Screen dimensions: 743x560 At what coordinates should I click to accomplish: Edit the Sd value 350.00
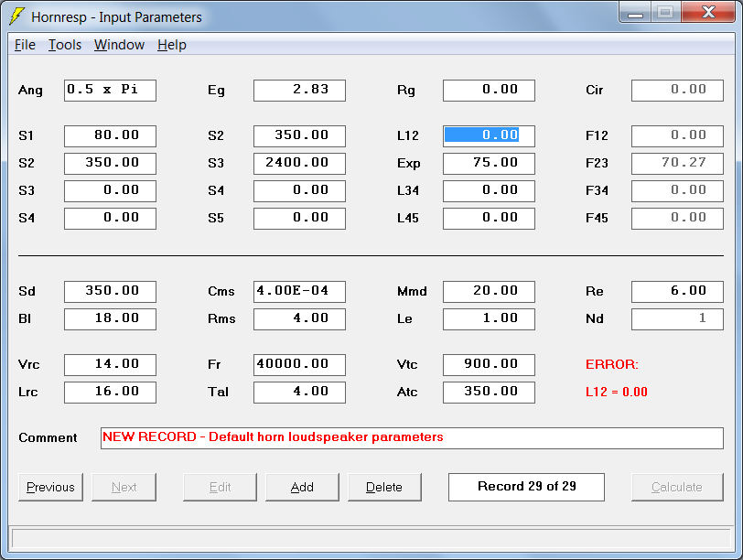coord(110,292)
